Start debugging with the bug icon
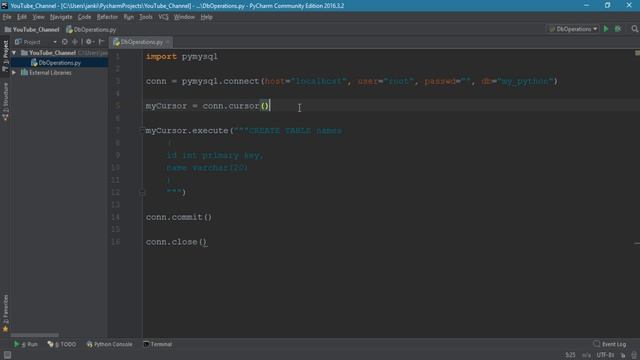Screen dimensions: 640x360 618,29
